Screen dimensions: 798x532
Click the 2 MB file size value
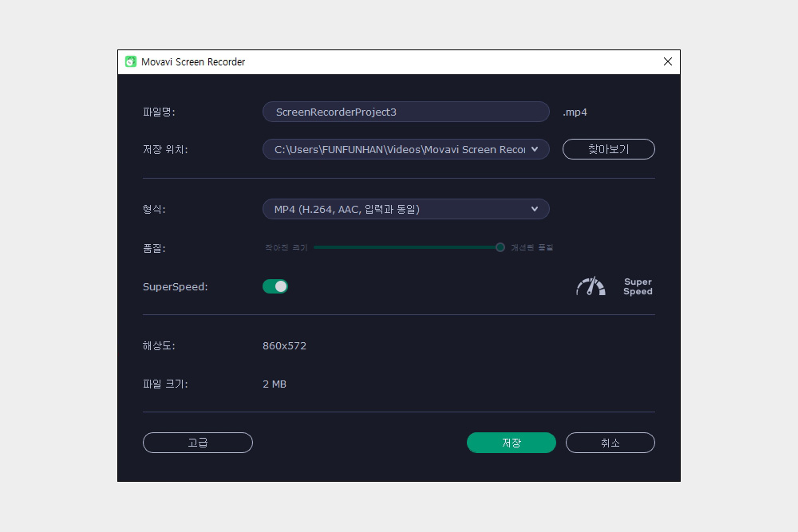coord(275,384)
